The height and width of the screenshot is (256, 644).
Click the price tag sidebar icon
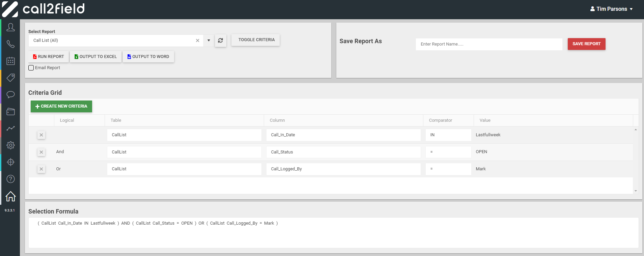tap(10, 78)
